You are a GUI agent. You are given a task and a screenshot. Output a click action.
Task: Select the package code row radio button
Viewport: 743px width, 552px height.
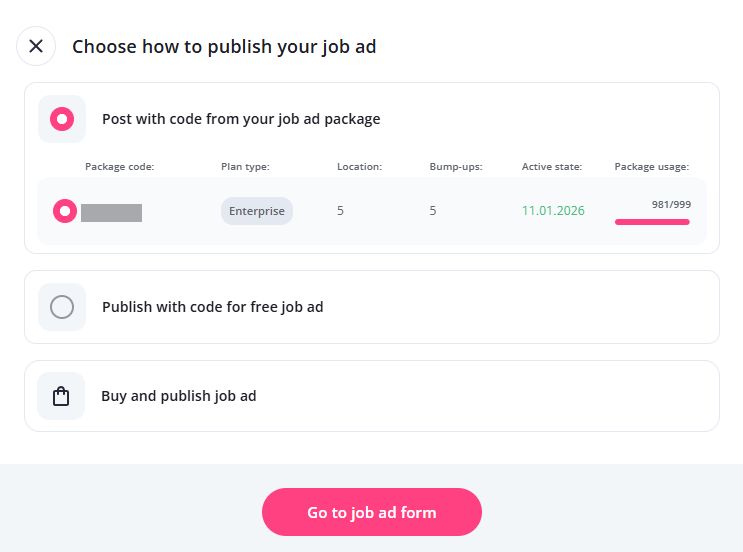(65, 211)
